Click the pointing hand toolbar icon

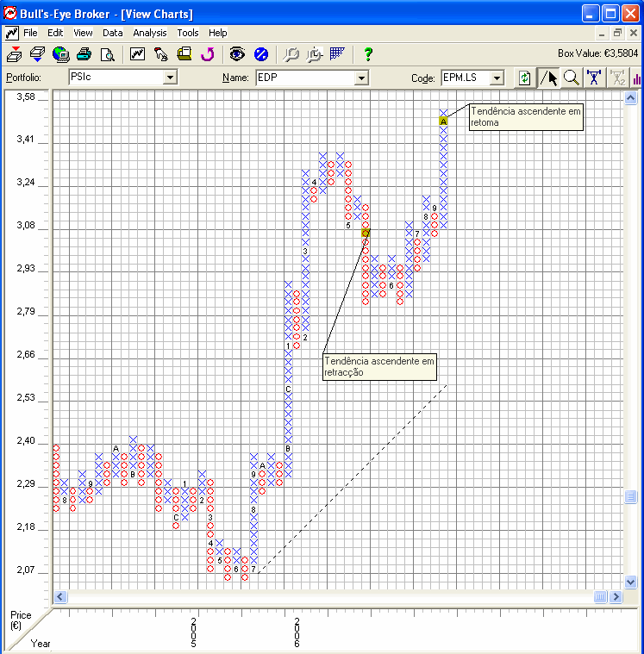160,54
